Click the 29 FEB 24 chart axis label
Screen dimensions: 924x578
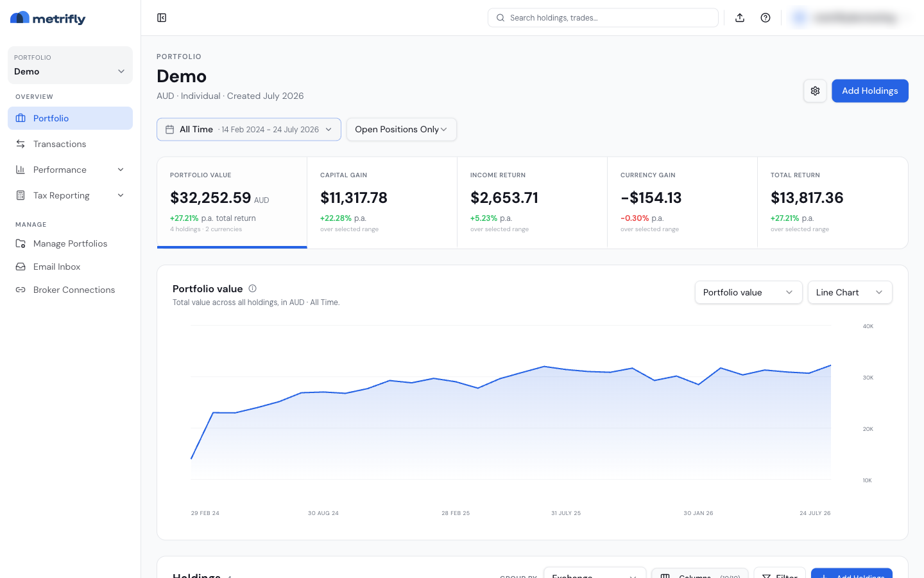(205, 513)
